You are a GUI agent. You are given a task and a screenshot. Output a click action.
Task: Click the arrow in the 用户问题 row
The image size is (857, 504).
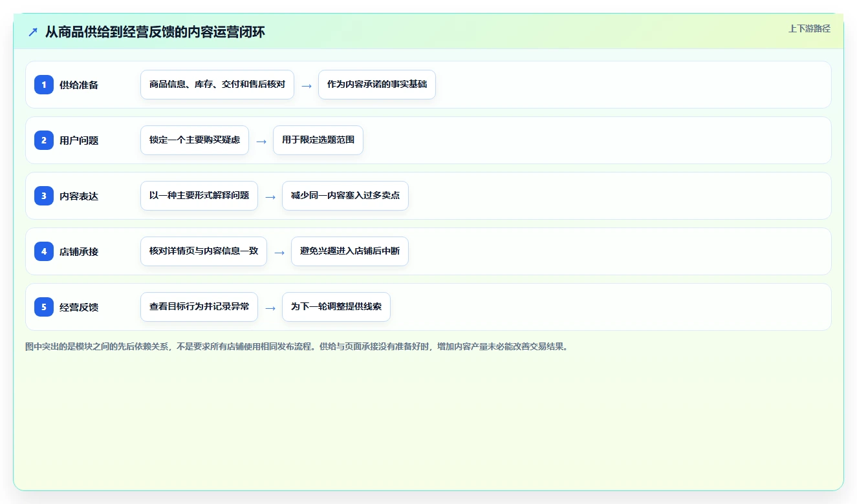pyautogui.click(x=261, y=141)
